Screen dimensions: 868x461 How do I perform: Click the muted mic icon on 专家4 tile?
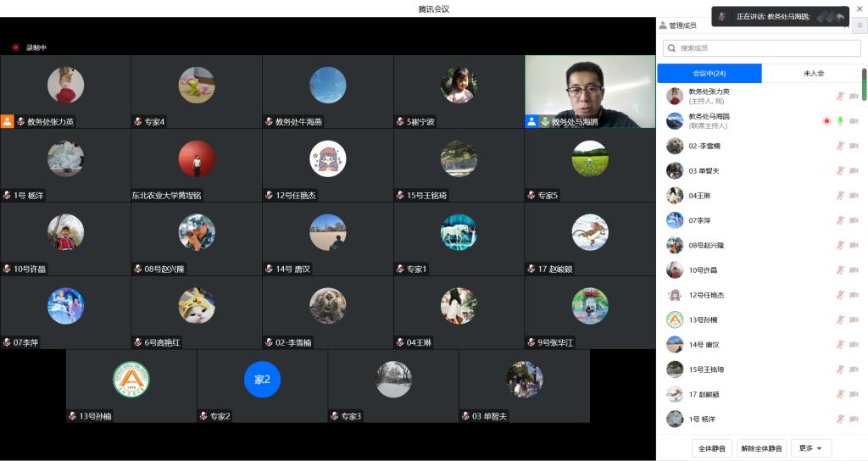(138, 122)
